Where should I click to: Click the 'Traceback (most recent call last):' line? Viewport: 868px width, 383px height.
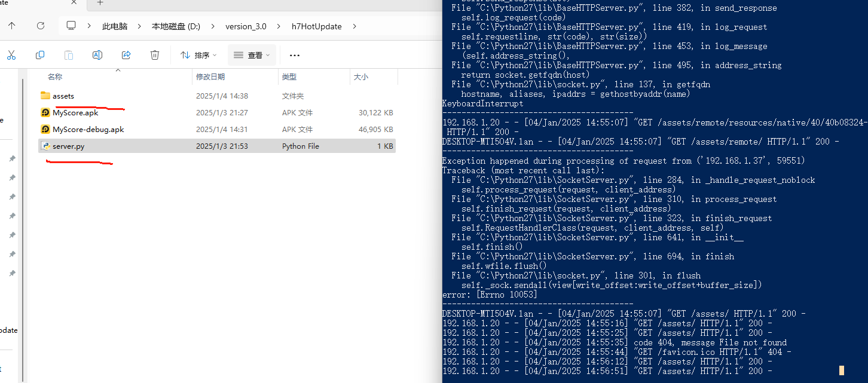click(523, 170)
